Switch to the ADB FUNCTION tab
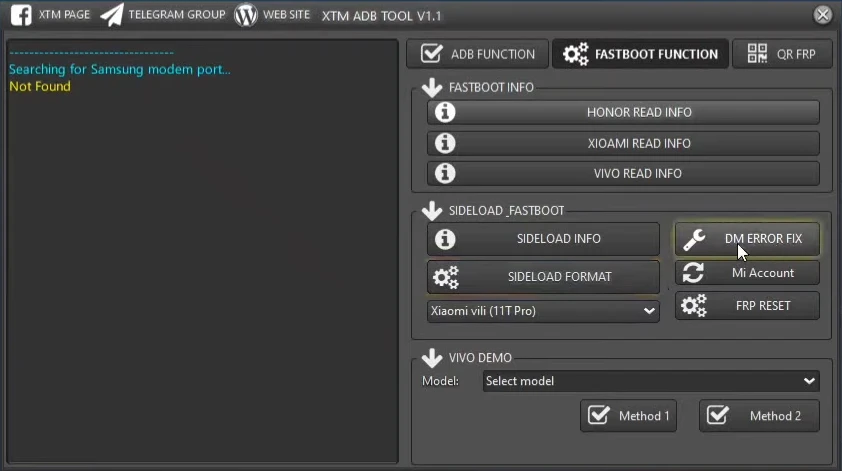This screenshot has width=842, height=471. pos(477,54)
